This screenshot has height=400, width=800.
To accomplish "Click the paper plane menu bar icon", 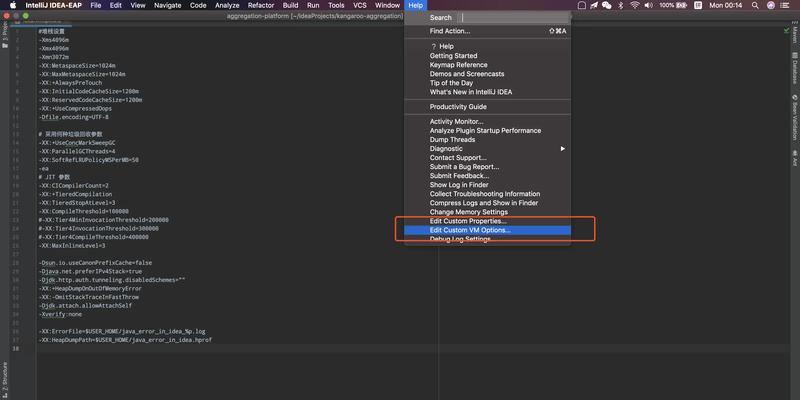I will [594, 5].
